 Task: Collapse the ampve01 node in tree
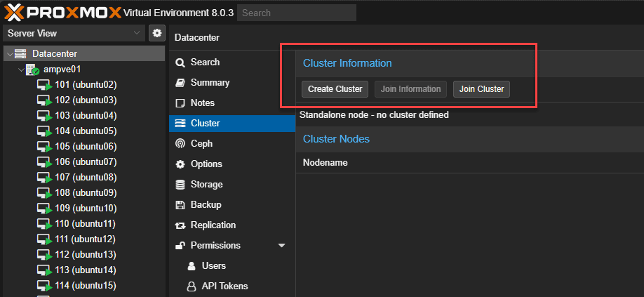21,70
